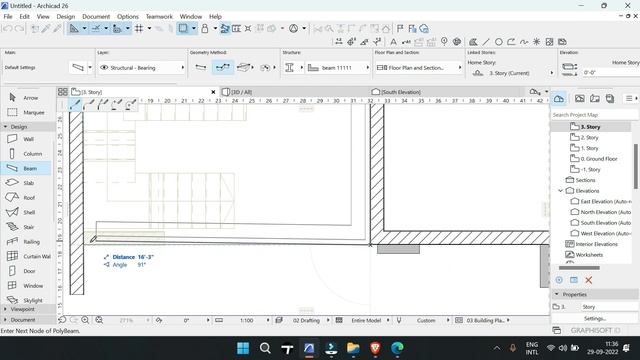Expand the Viewpoint toolbox group
The height and width of the screenshot is (360, 640).
[x=5, y=309]
